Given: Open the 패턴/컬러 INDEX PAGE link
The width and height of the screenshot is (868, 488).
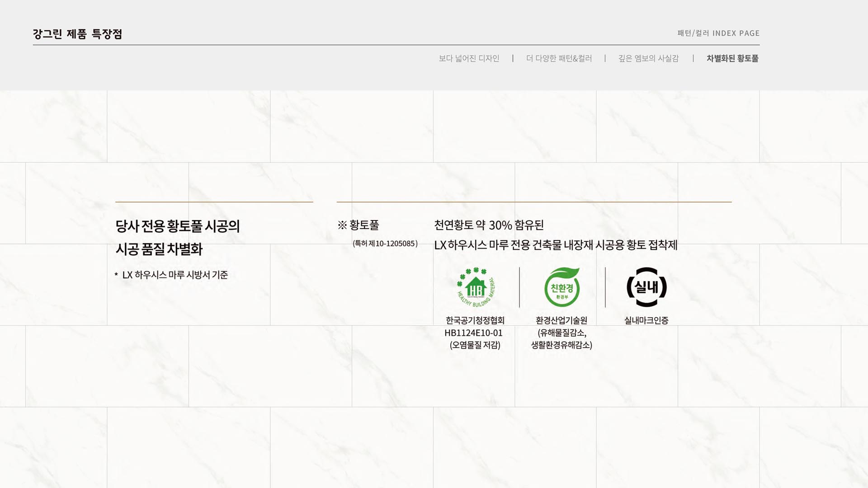Looking at the screenshot, I should (718, 33).
